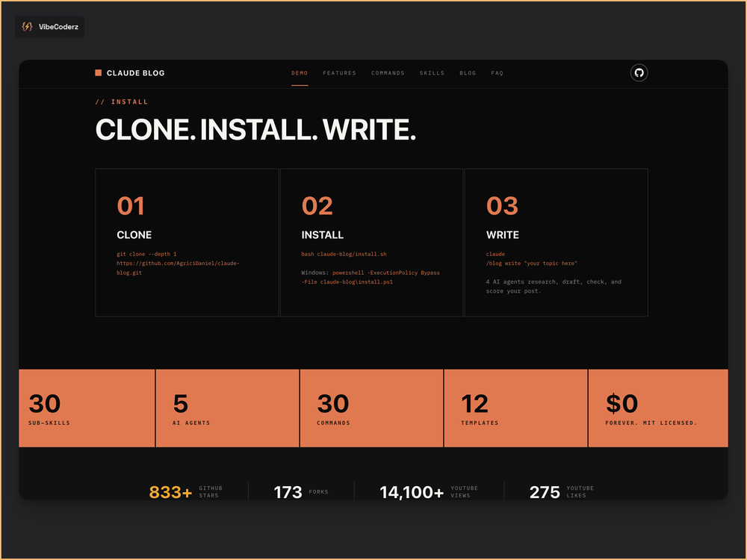747x560 pixels.
Task: Select the 'CLONE. INSTALL. WRITE.' heading
Action: pyautogui.click(x=255, y=129)
